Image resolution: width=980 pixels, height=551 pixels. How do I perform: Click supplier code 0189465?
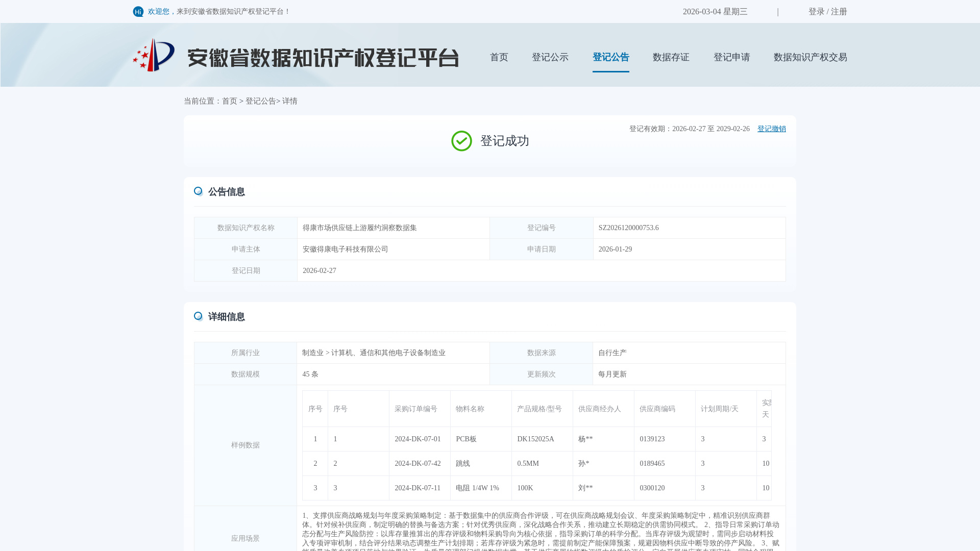click(652, 464)
